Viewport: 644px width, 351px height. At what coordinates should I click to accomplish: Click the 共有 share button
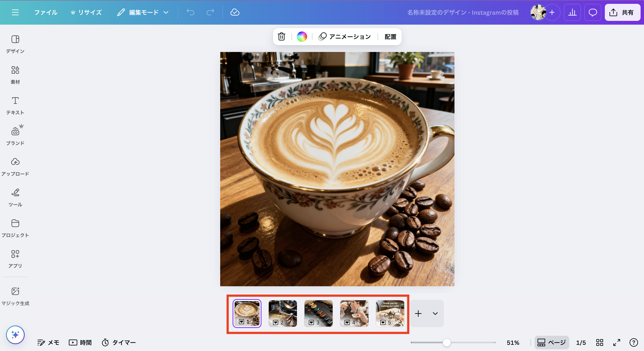[x=622, y=12]
